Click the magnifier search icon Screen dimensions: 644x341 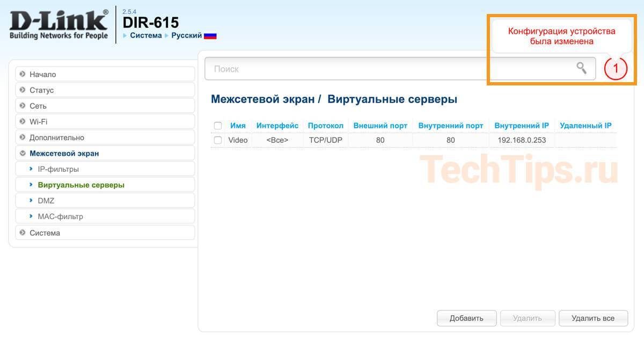581,68
